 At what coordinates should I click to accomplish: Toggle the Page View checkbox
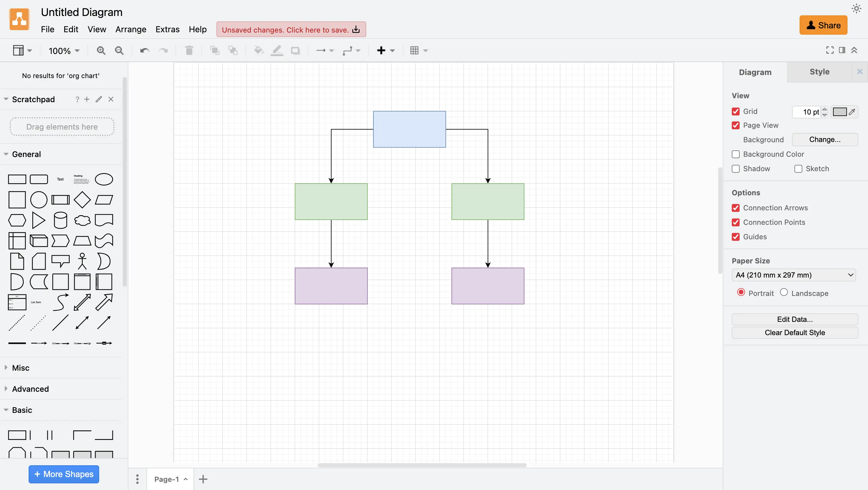point(736,125)
